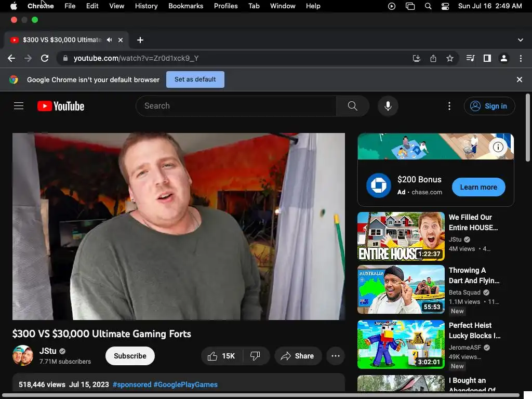The height and width of the screenshot is (399, 532).
Task: Open Chrome profile icon
Action: (x=504, y=58)
